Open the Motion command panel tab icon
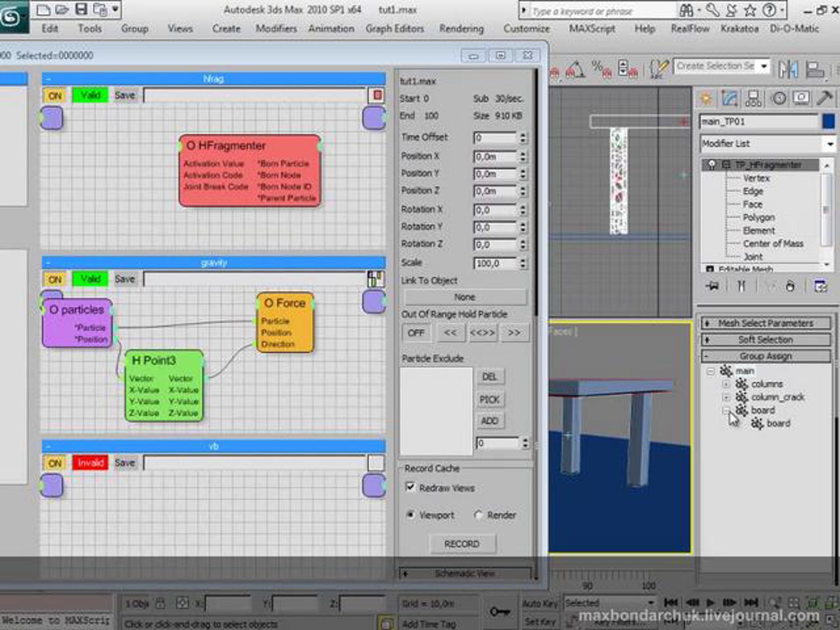Image resolution: width=840 pixels, height=630 pixels. 779,99
